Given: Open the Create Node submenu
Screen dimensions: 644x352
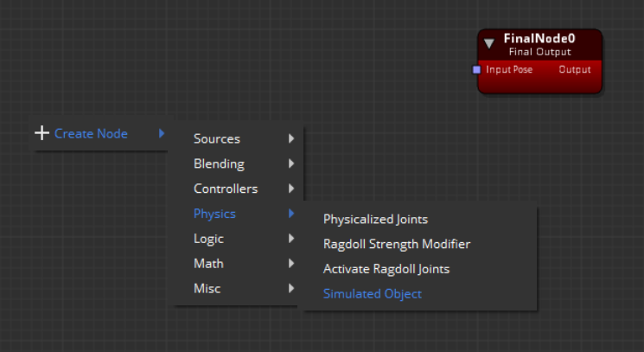Looking at the screenshot, I should coord(91,133).
